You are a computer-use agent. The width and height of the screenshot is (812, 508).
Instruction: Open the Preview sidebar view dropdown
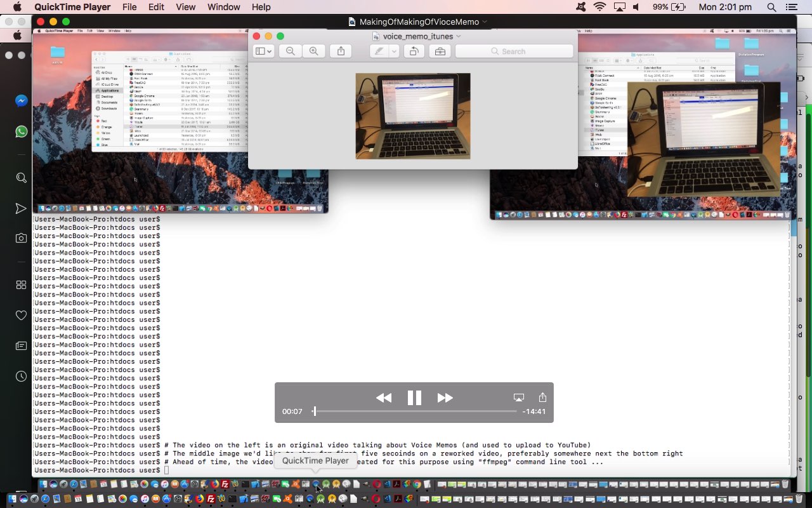click(263, 51)
